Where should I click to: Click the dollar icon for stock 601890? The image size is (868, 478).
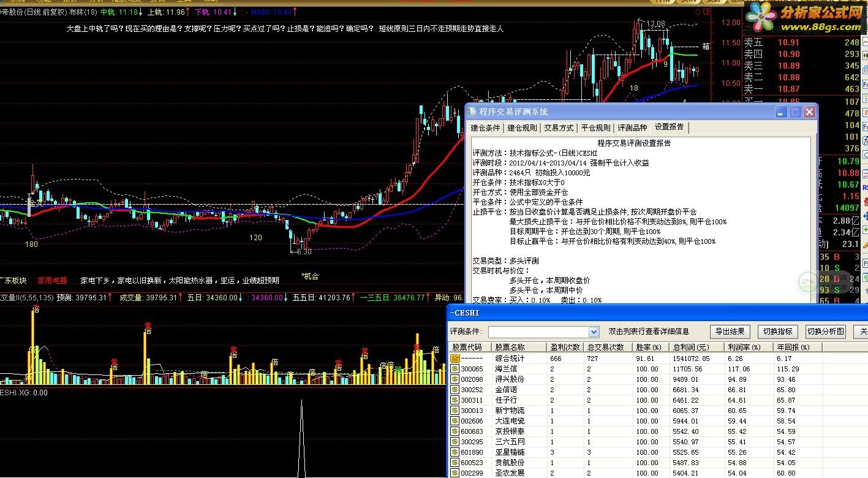click(x=455, y=452)
